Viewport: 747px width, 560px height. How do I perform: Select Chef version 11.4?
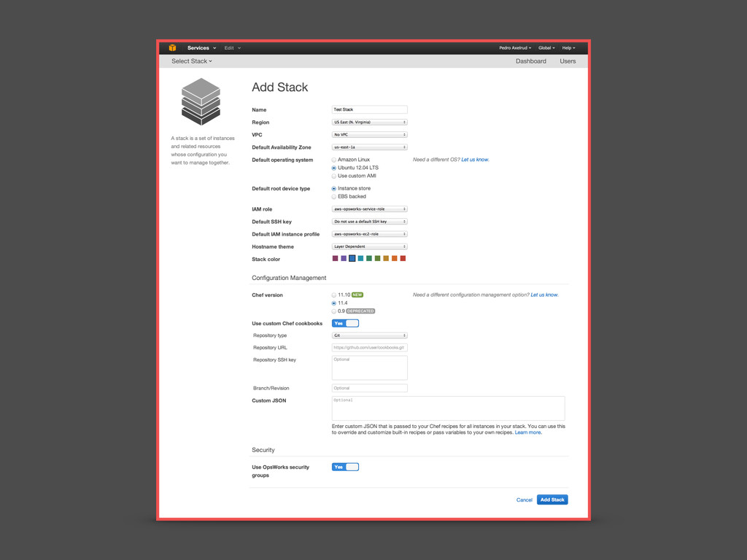point(334,303)
